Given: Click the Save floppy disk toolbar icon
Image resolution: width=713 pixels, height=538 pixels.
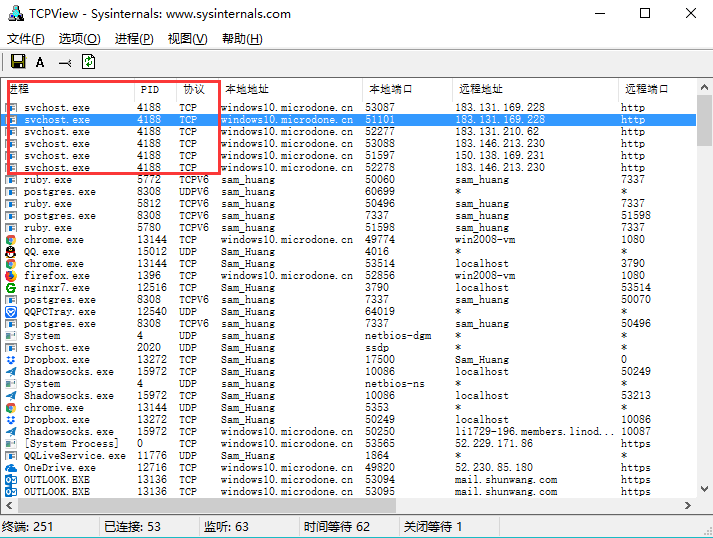Looking at the screenshot, I should (x=18, y=61).
